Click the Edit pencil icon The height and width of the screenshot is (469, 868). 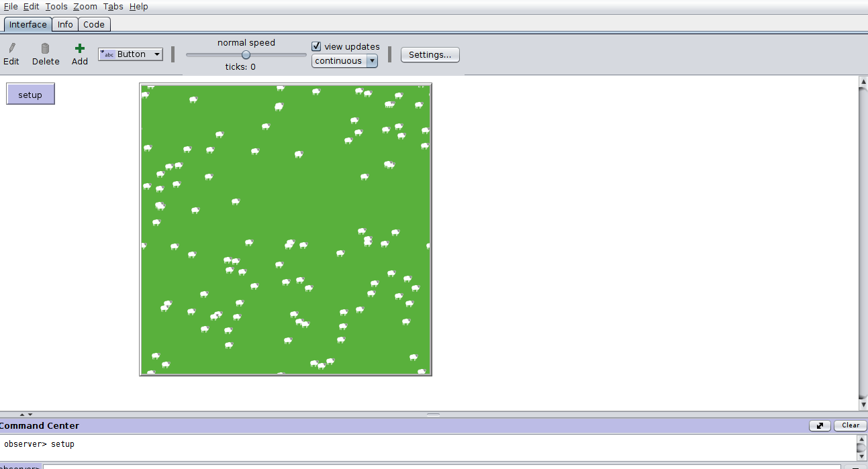[11, 48]
